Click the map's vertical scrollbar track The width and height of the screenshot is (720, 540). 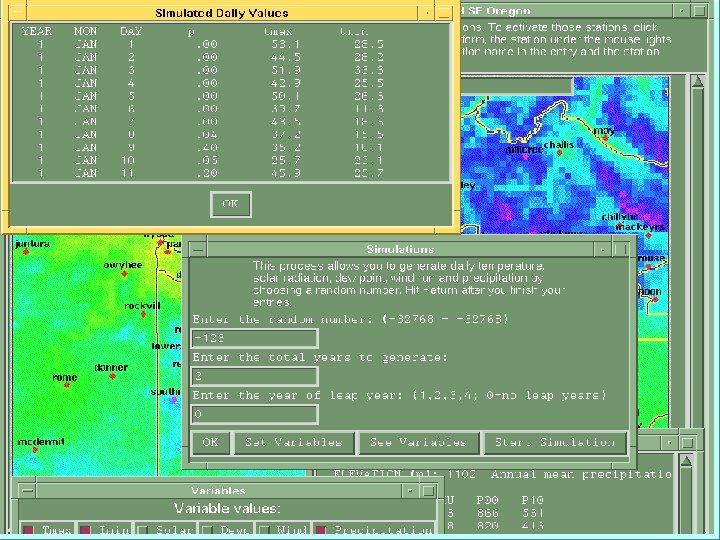coord(698,257)
